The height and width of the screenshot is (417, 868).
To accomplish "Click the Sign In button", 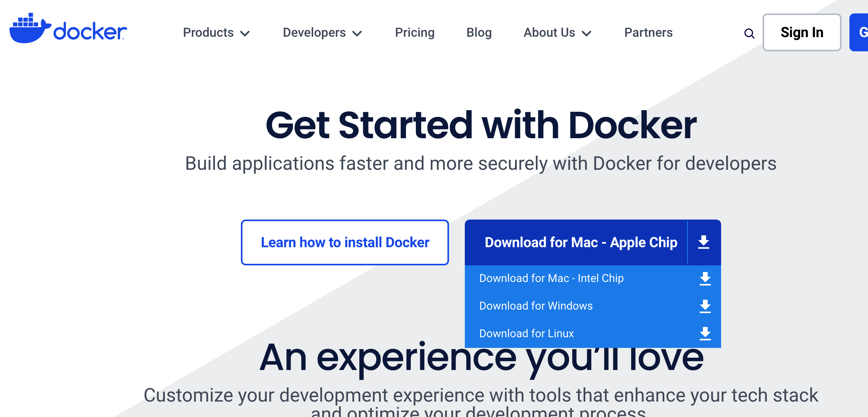I will [802, 32].
